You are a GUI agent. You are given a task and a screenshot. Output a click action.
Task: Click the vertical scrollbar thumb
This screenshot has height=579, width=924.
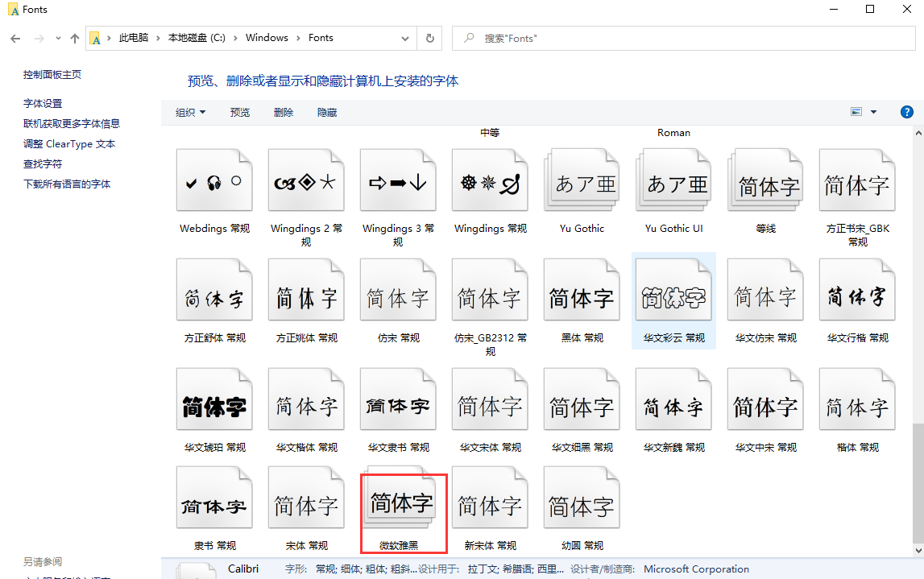[918, 483]
